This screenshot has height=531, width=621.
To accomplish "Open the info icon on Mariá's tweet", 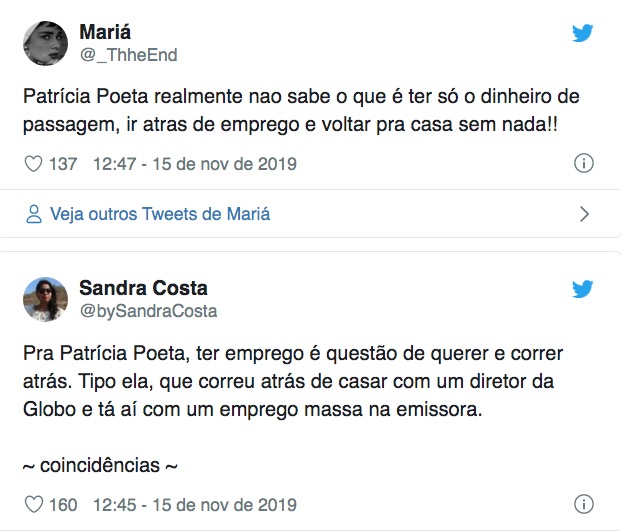I will (585, 163).
